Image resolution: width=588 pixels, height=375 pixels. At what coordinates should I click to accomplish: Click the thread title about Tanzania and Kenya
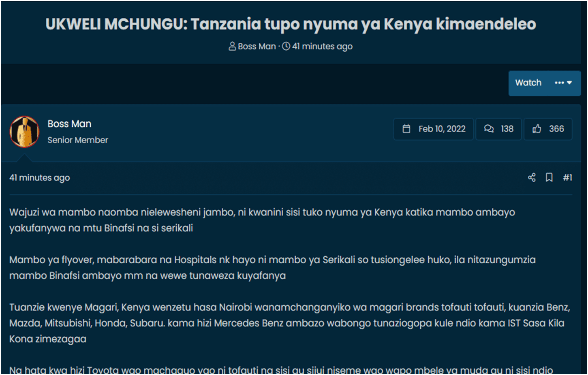[x=291, y=24]
